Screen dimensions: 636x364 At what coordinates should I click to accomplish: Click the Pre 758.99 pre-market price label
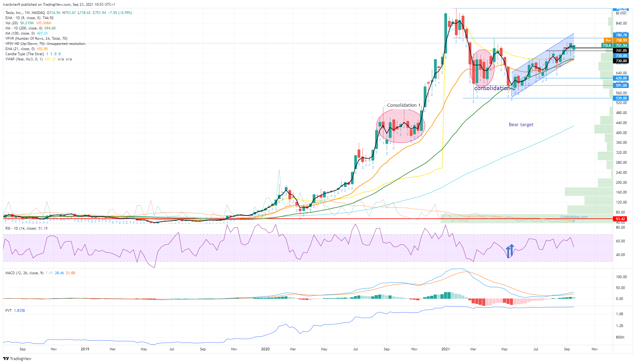[616, 40]
